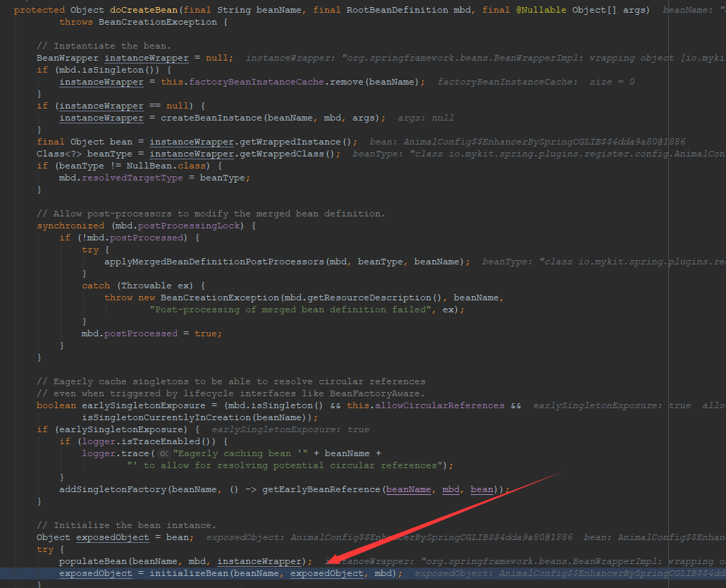This screenshot has width=726, height=588.
Task: Click the getEarlyBeanReference method call
Action: [x=321, y=489]
